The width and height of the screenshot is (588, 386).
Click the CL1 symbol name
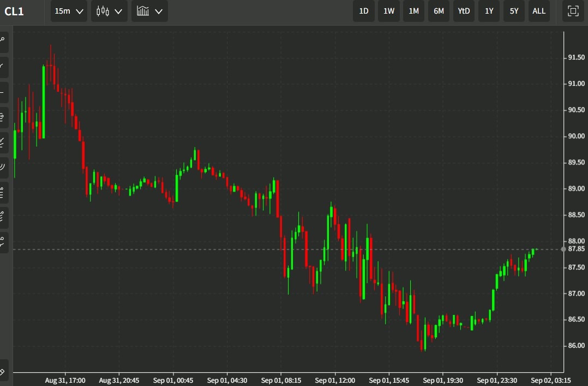pos(14,11)
